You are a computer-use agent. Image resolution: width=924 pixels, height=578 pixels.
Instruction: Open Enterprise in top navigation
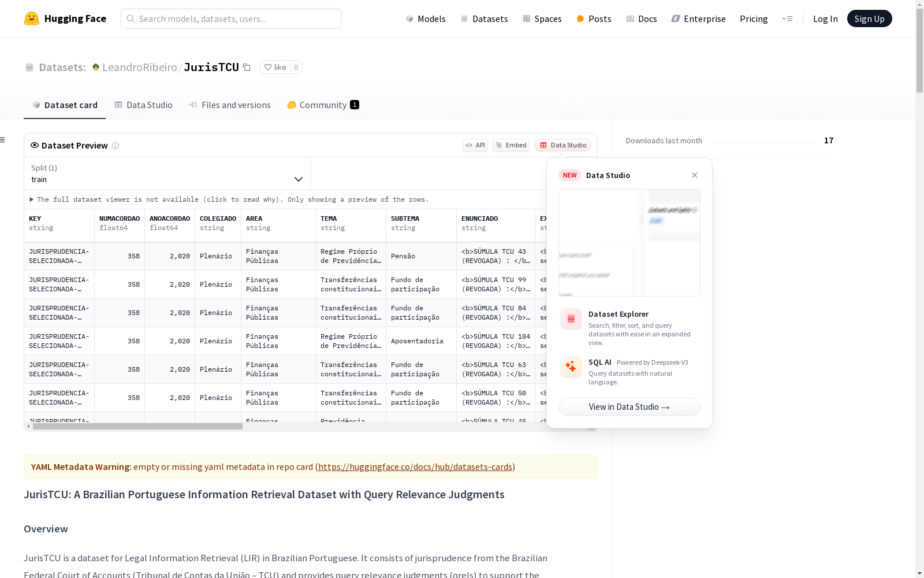click(698, 18)
